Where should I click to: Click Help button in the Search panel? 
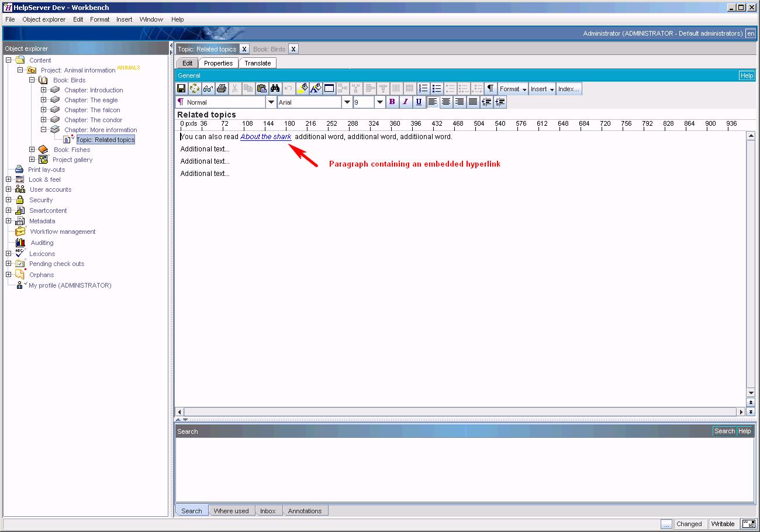[745, 431]
